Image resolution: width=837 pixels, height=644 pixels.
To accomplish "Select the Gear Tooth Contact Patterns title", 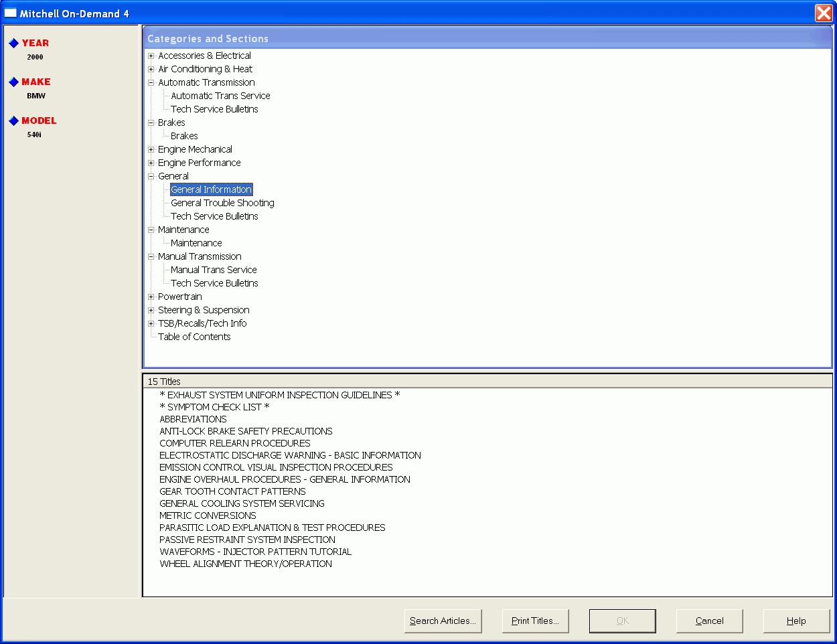I will tap(232, 491).
